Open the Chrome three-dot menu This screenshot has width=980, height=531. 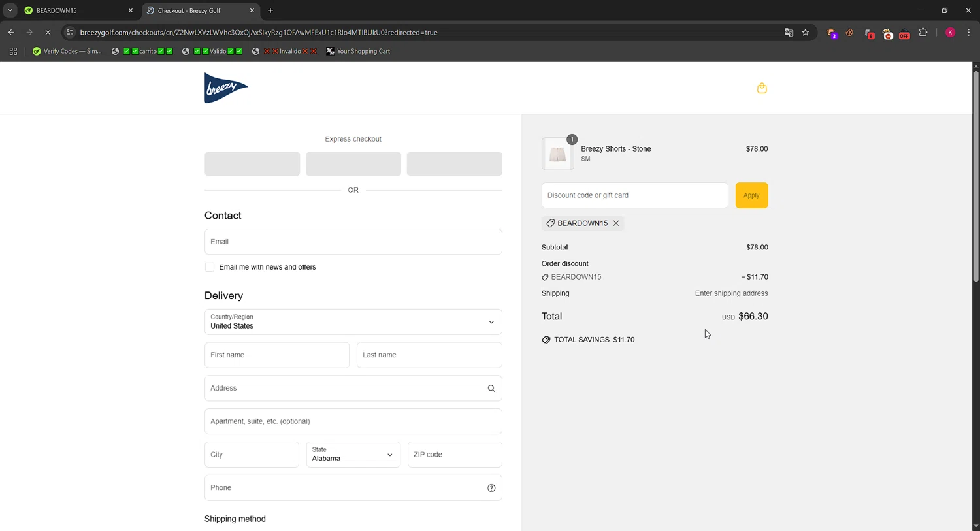tap(969, 32)
